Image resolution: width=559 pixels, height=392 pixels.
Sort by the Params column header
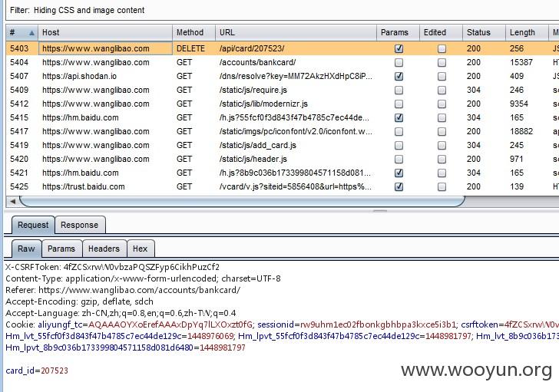[399, 32]
